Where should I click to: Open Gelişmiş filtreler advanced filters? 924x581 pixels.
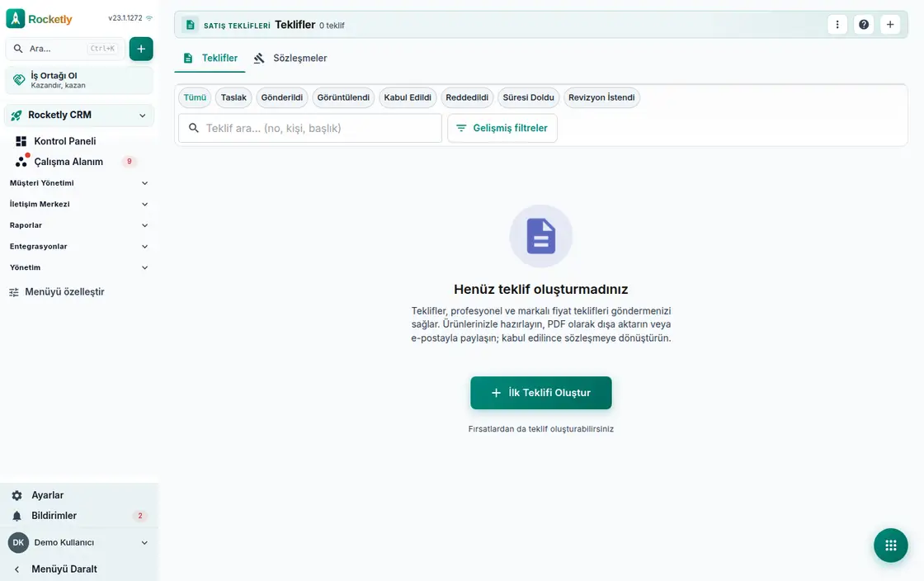coord(502,128)
